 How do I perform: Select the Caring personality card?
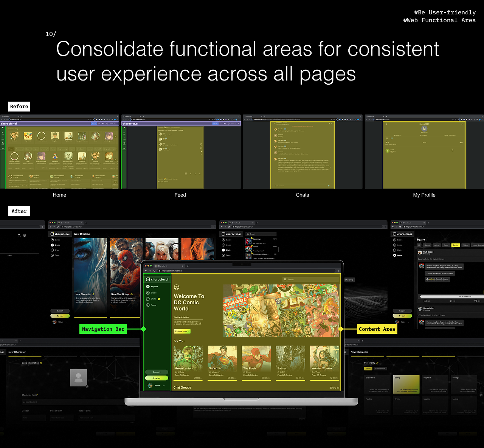pos(406,384)
